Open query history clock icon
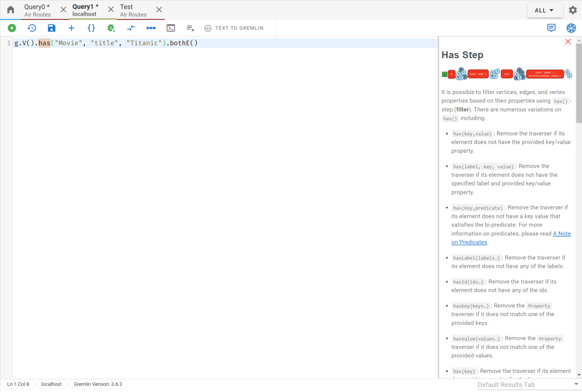Image resolution: width=582 pixels, height=392 pixels. tap(32, 28)
